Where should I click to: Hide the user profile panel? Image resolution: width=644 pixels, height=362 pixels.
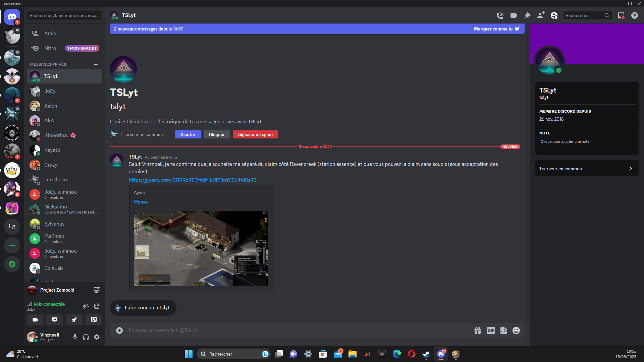tap(554, 15)
